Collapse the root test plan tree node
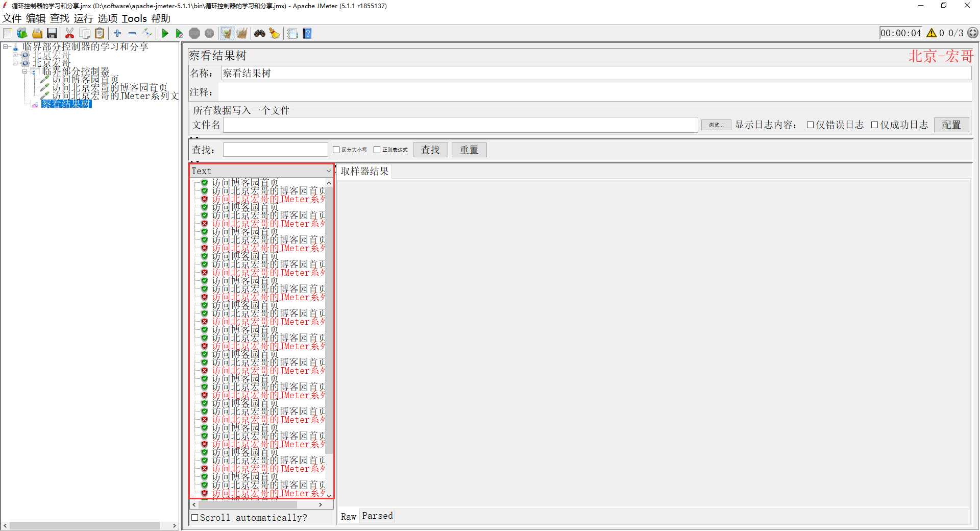Viewport: 980px width, 531px height. pyautogui.click(x=5, y=47)
